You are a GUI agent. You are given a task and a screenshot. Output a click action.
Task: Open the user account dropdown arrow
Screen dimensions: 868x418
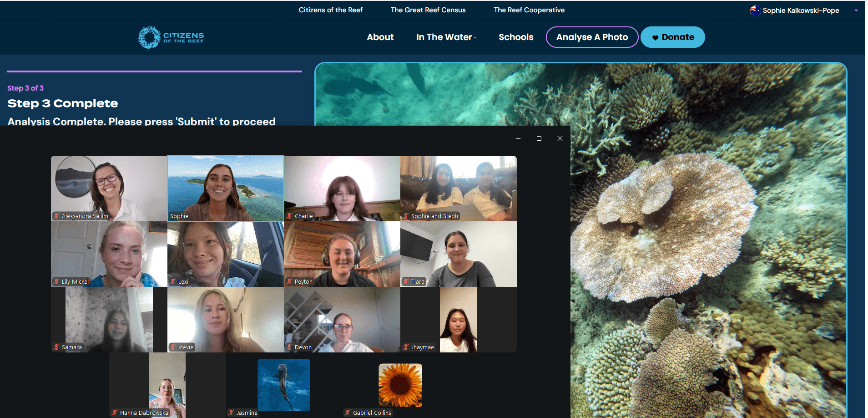click(856, 10)
